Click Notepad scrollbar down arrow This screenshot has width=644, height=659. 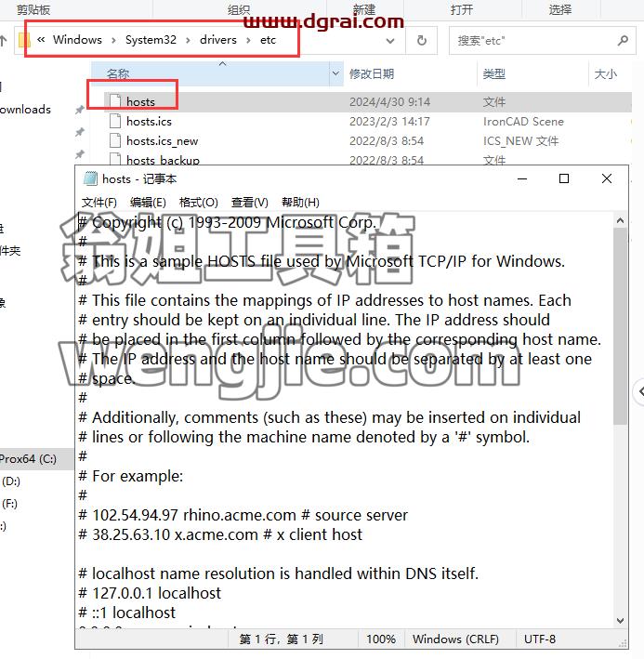tap(620, 620)
